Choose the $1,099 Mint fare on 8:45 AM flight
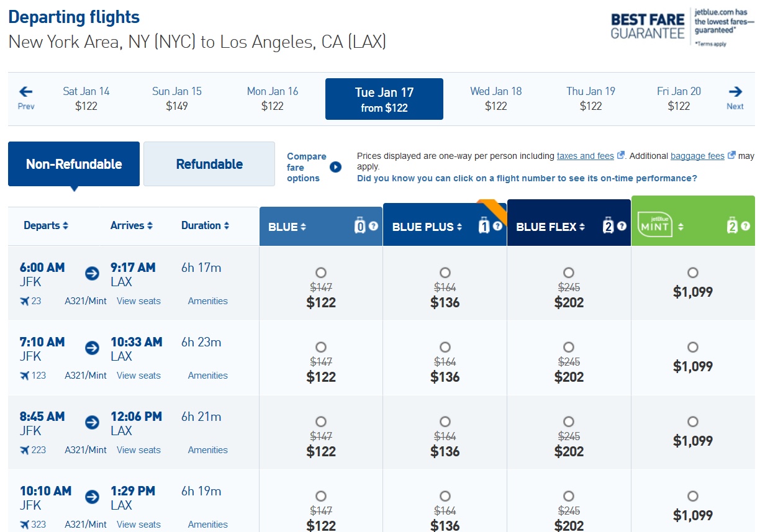The image size is (760, 532). tap(692, 421)
